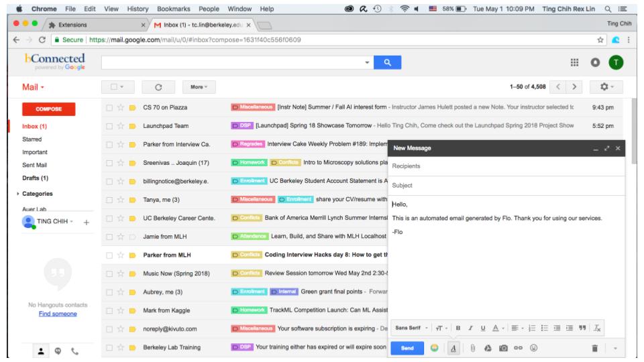Screen dimensions: 644x362
Task: Insert a bulleted list in message
Action: 545,328
